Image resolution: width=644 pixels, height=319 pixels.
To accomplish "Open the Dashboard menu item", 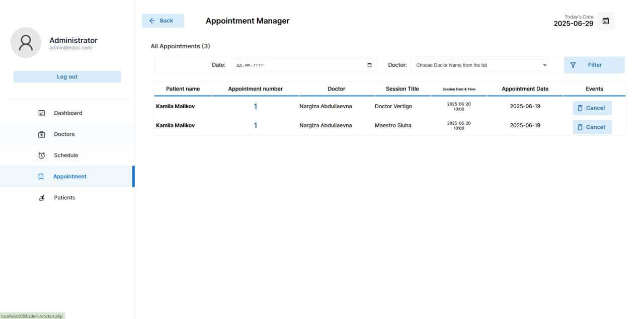I will [x=67, y=113].
